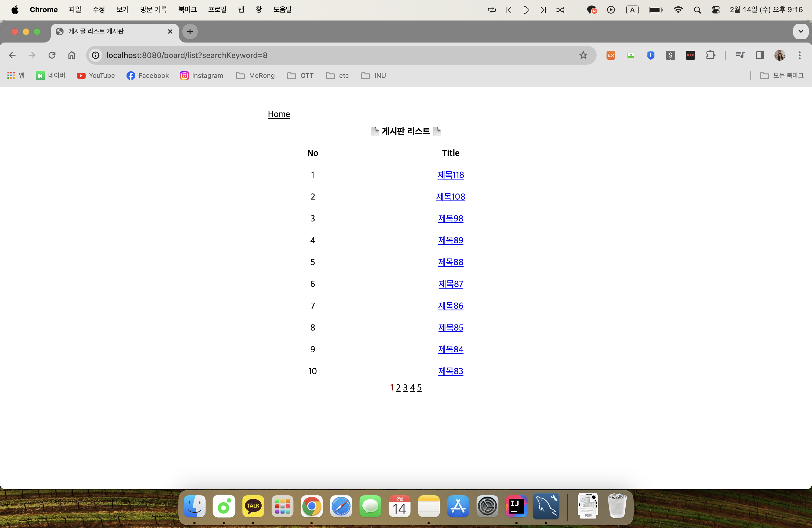
Task: Open media control icon in toolbar
Action: point(740,55)
